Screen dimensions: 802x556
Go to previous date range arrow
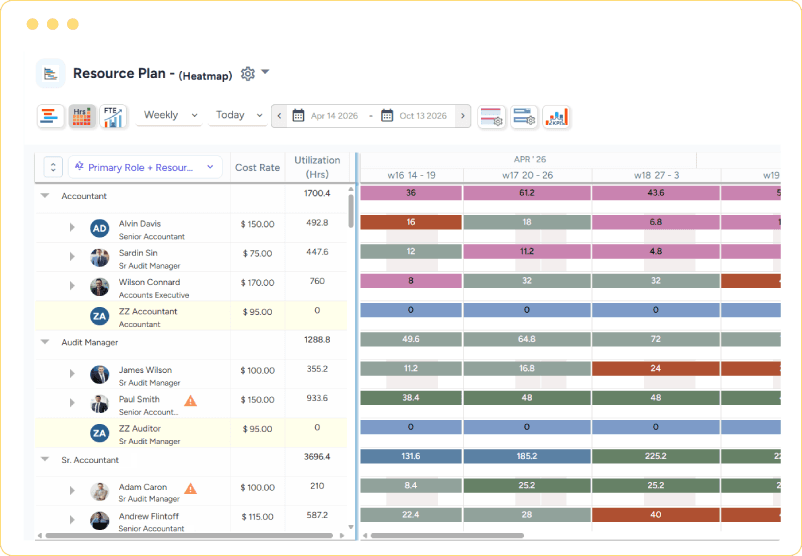(279, 116)
